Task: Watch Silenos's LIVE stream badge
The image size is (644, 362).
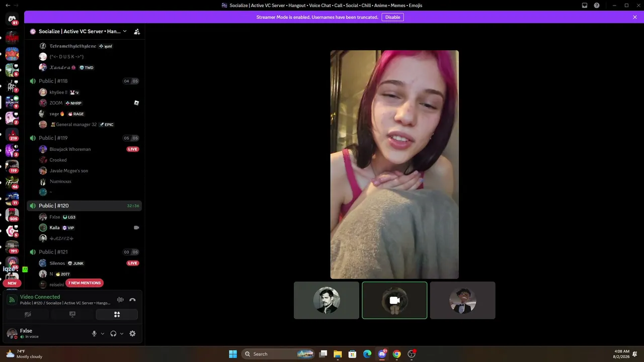Action: [133, 263]
